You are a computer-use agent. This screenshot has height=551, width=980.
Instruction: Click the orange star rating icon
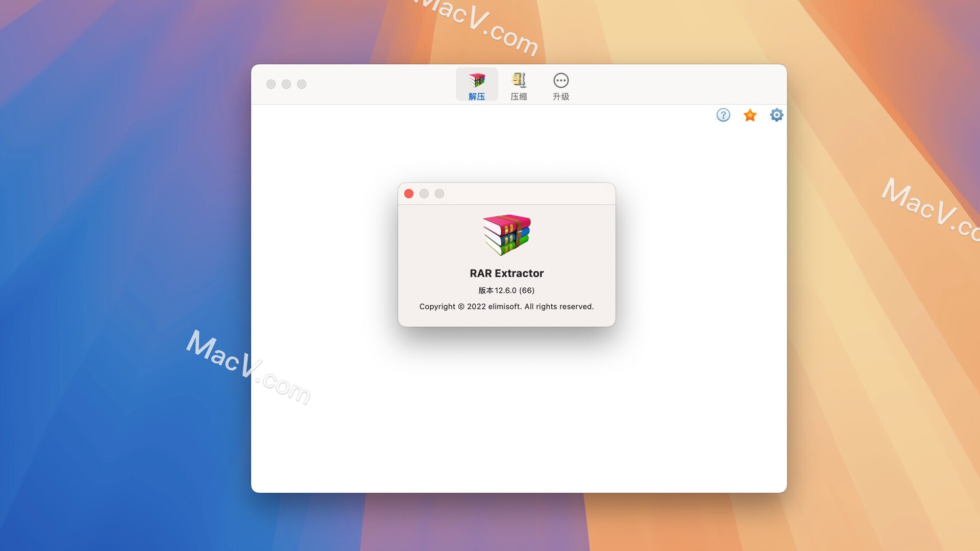point(749,115)
